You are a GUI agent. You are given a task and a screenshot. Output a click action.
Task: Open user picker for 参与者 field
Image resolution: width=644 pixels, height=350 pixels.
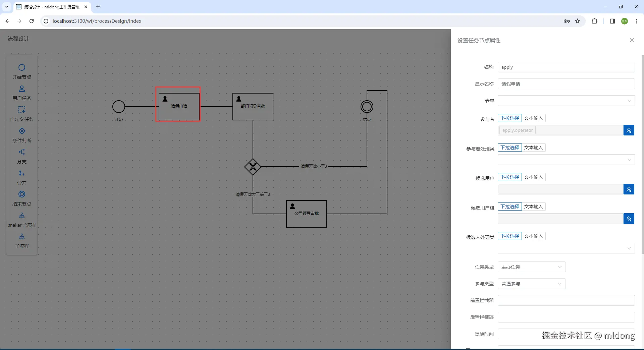click(x=629, y=130)
